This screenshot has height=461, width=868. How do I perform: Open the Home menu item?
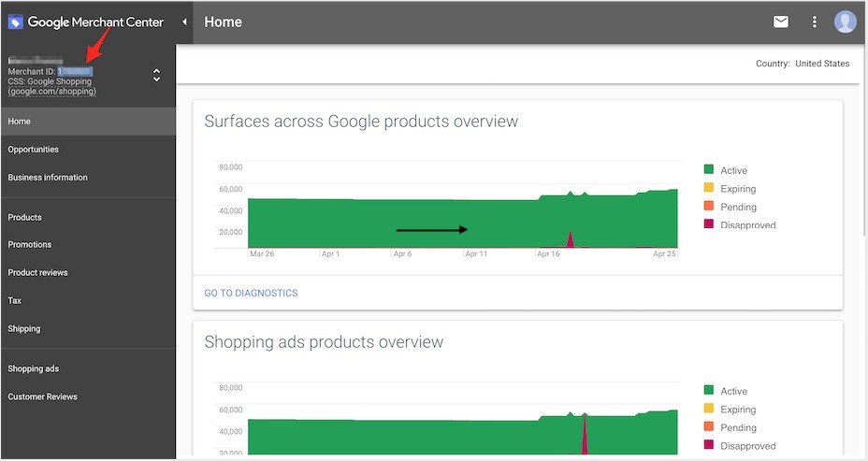tap(88, 122)
